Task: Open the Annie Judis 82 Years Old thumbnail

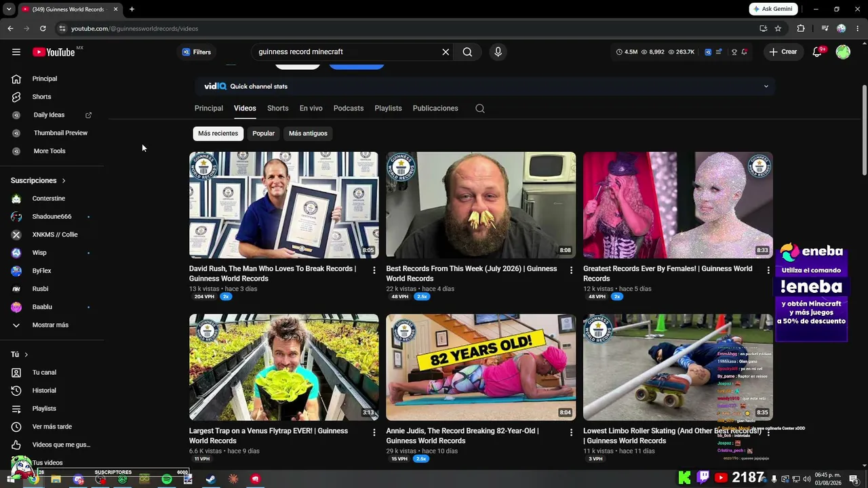Action: click(481, 367)
